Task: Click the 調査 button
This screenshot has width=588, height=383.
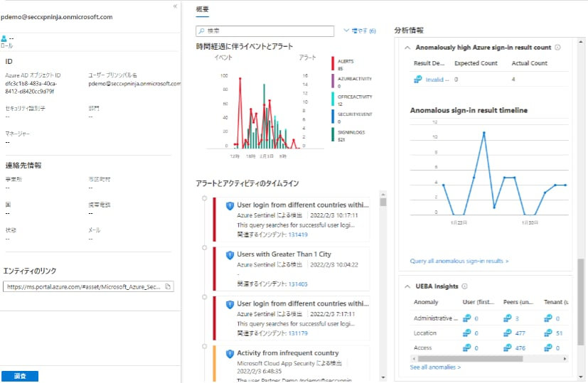Action: 19,376
